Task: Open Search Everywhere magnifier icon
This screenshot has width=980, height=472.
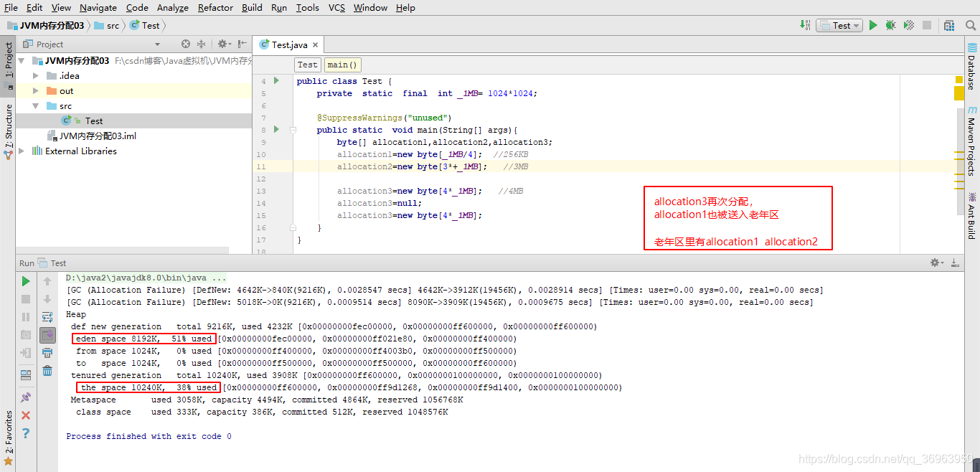Action: [969, 25]
